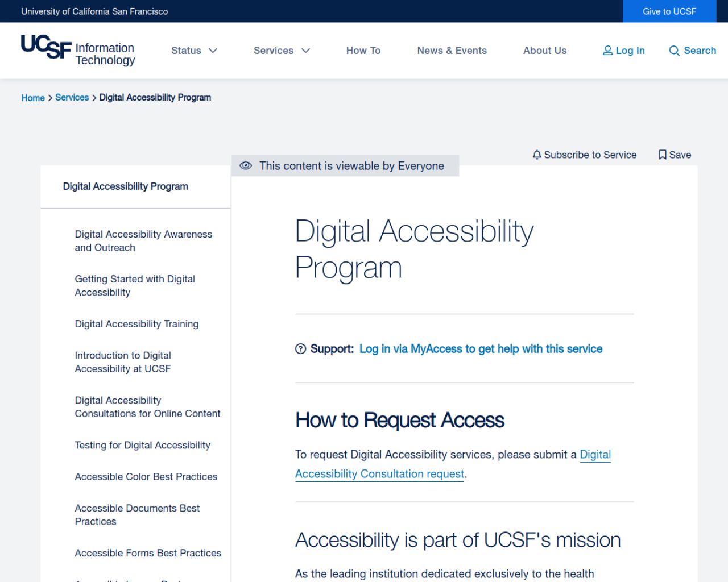This screenshot has height=582, width=728.
Task: Open Digital Accessibility Consultations for Online Content
Action: pos(147,407)
